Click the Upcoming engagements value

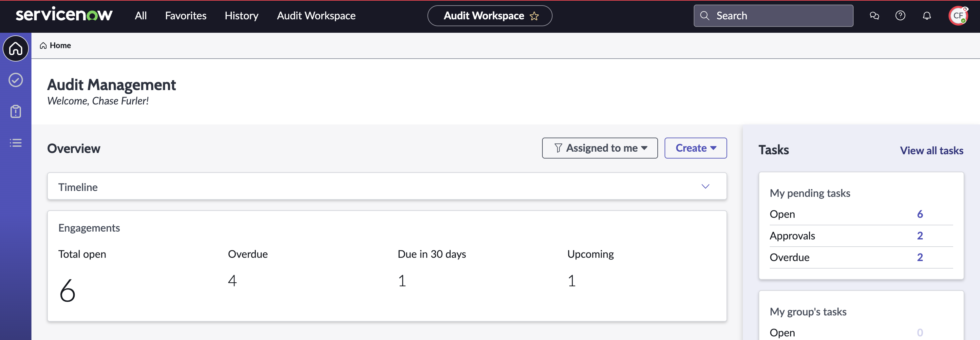click(x=572, y=281)
